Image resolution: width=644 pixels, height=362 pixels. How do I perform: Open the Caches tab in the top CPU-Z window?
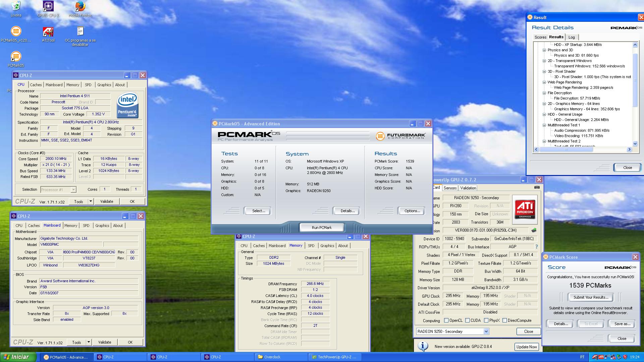[36, 85]
